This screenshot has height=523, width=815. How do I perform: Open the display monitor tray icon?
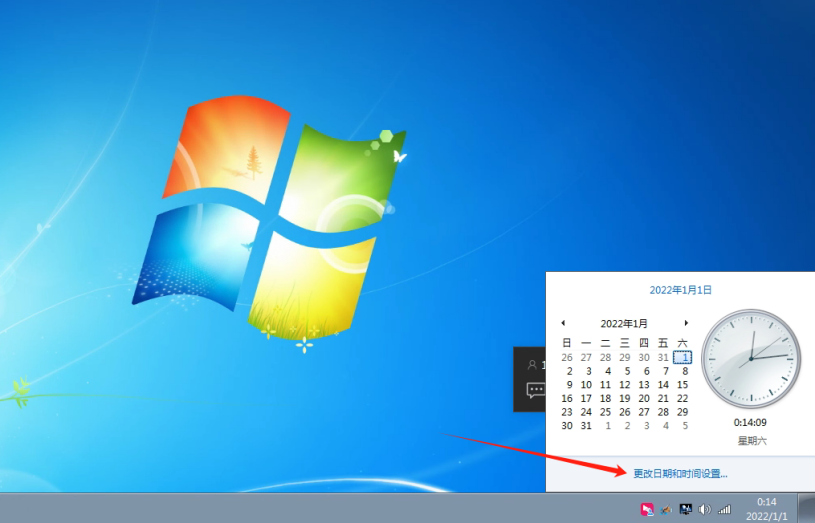point(686,509)
